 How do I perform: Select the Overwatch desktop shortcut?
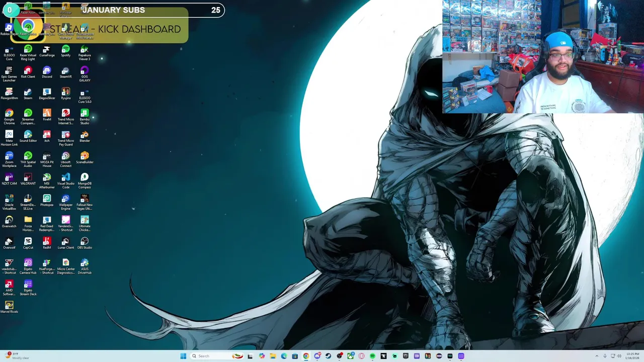coord(9,222)
